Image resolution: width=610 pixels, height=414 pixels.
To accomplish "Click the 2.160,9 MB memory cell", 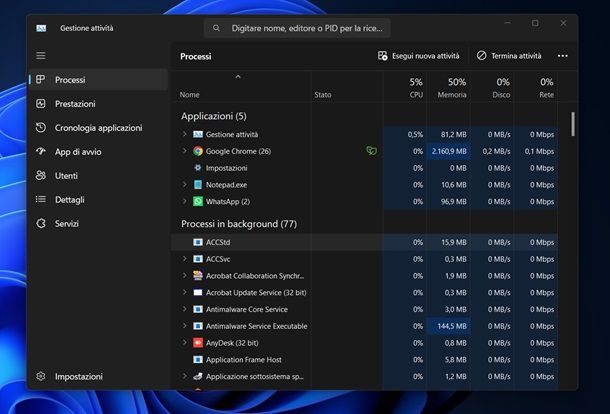I will click(x=448, y=151).
